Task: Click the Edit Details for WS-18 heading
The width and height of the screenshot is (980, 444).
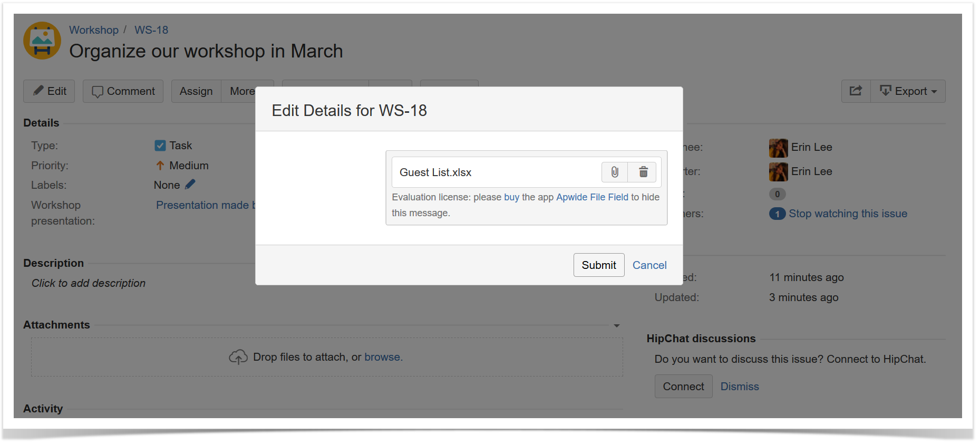Action: (x=349, y=110)
